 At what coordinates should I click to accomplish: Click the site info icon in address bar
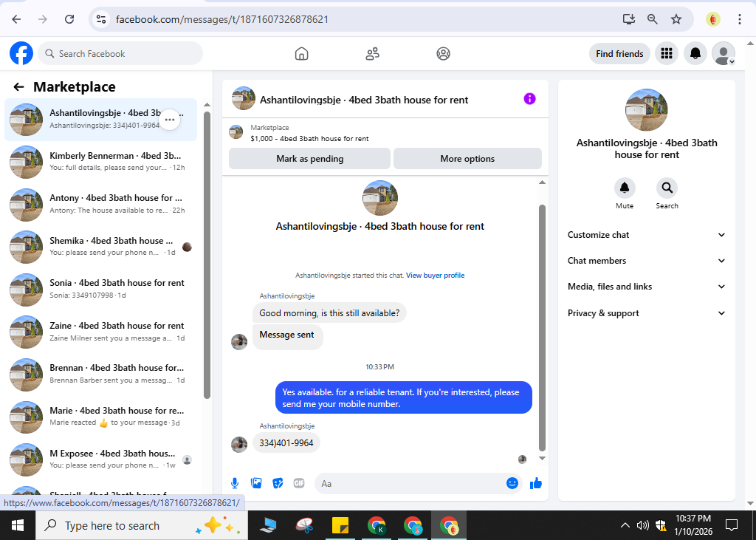100,18
